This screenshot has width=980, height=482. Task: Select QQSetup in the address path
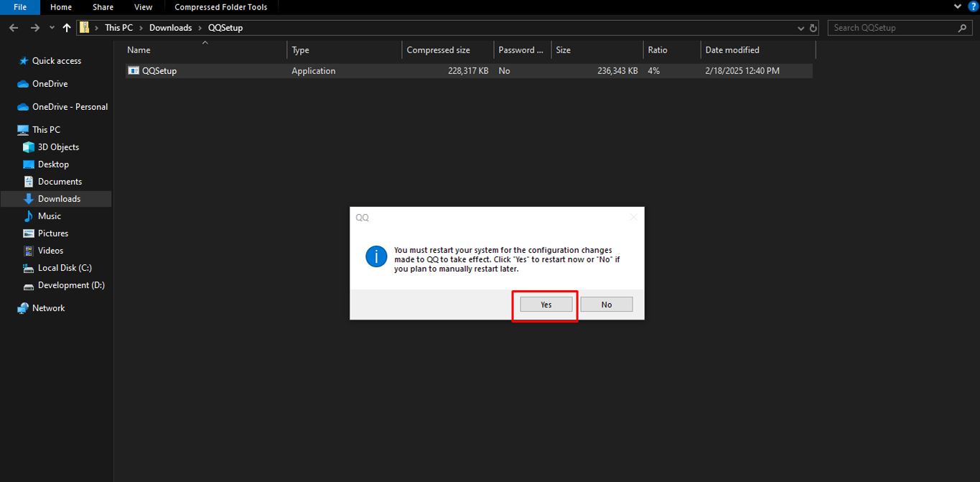pos(225,28)
